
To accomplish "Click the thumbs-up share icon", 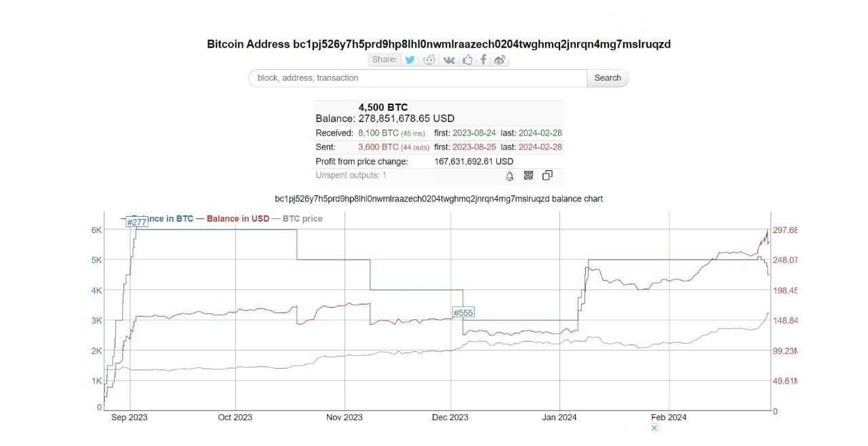I will tap(467, 60).
